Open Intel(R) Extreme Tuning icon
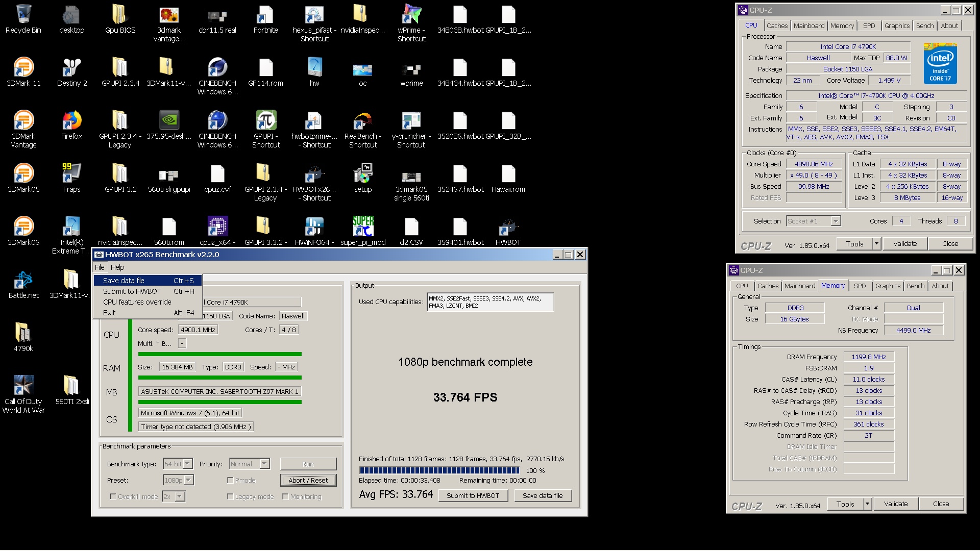This screenshot has height=551, width=980. 71,236
